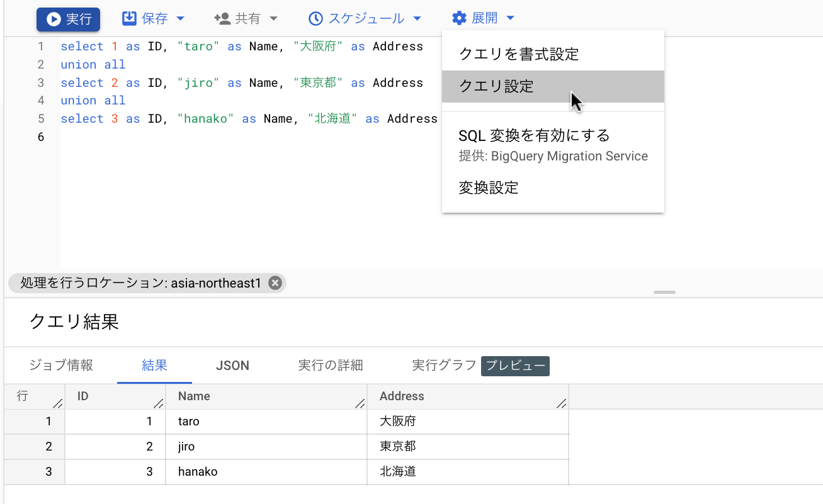Click the resize handle icon on the ID column header
The width and height of the screenshot is (823, 504).
point(159,404)
